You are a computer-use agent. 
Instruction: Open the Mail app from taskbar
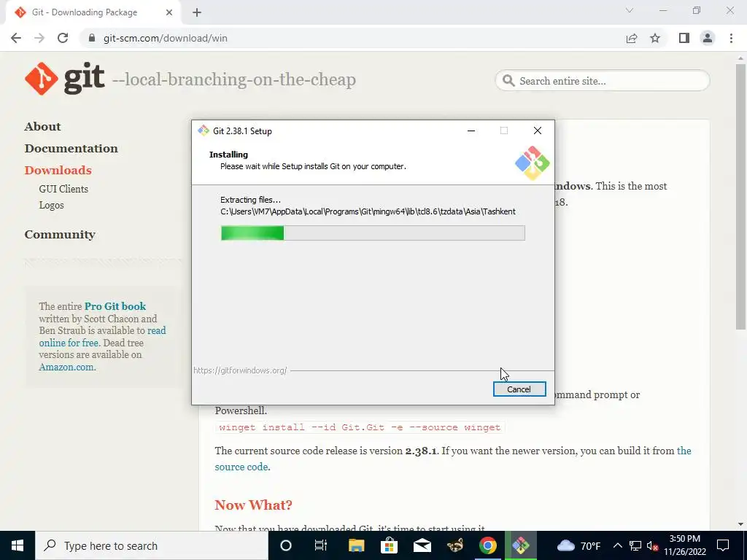[x=422, y=545]
